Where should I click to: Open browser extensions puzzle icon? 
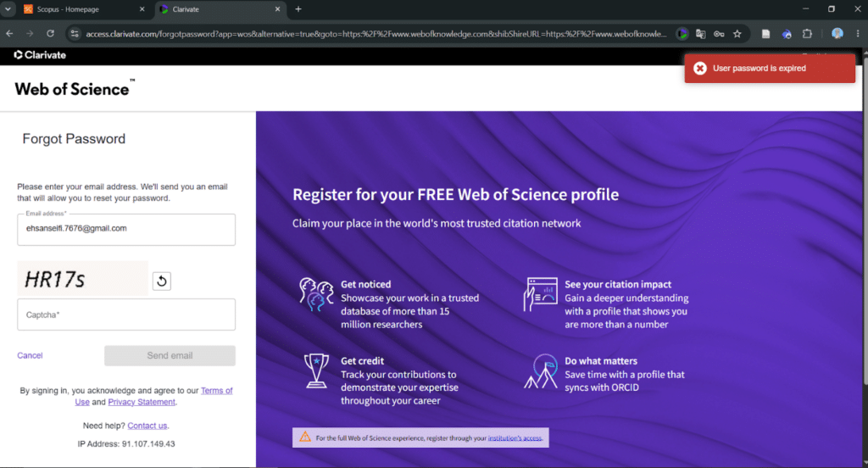pos(807,34)
